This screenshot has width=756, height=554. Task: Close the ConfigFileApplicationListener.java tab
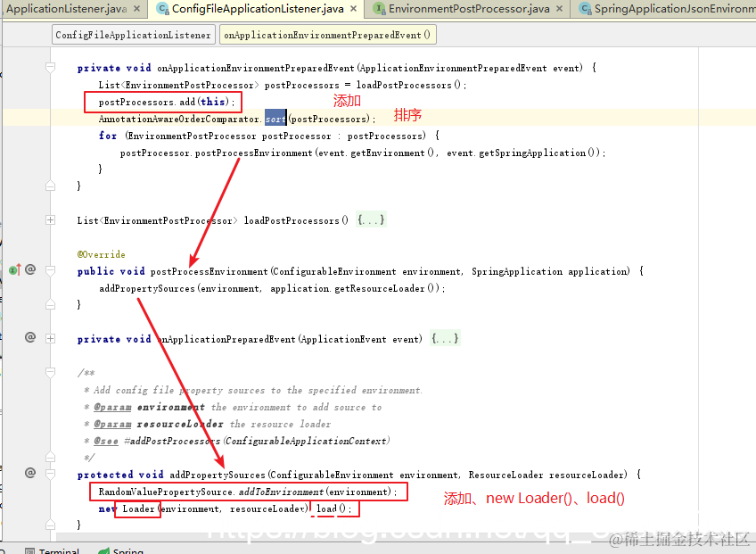pos(353,9)
